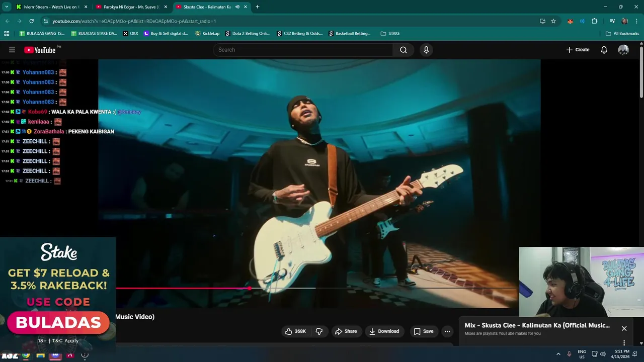Image resolution: width=644 pixels, height=362 pixels.
Task: Reload the page in Chrome
Action: click(31, 21)
